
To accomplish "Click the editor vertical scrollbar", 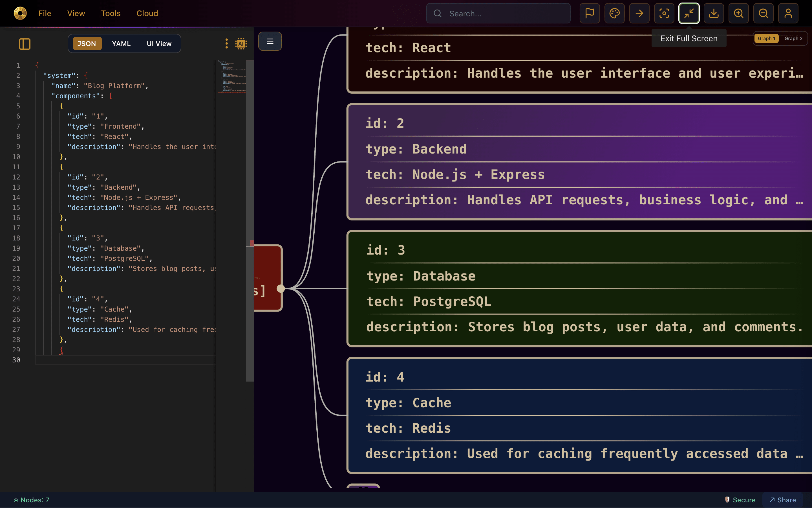I will tap(250, 221).
